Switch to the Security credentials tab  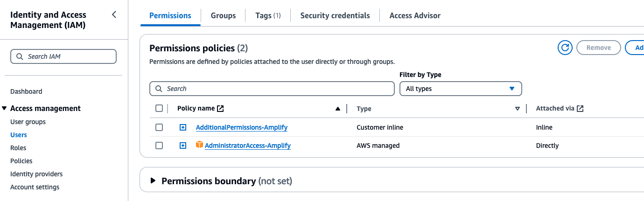[335, 15]
